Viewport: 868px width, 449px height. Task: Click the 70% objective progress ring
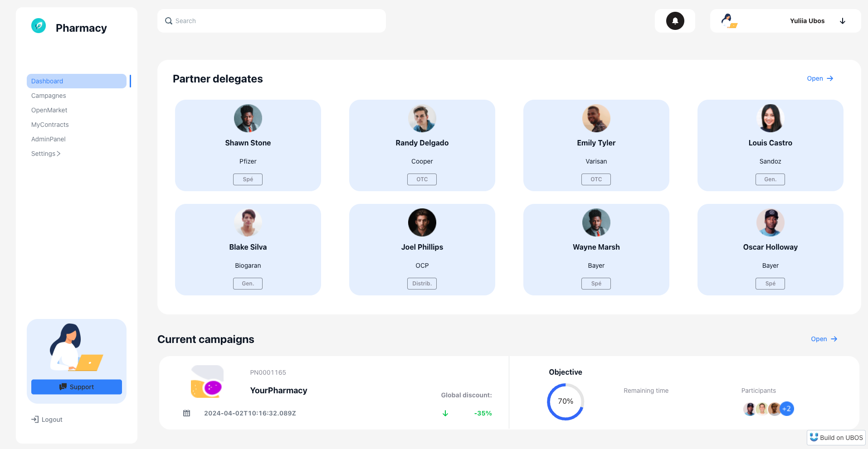(566, 401)
